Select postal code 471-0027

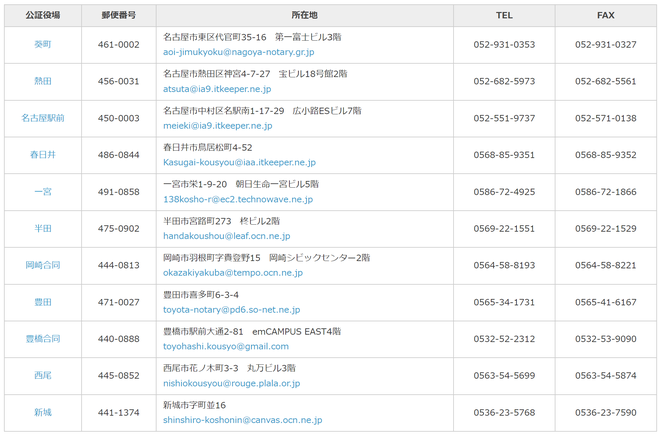tap(119, 302)
